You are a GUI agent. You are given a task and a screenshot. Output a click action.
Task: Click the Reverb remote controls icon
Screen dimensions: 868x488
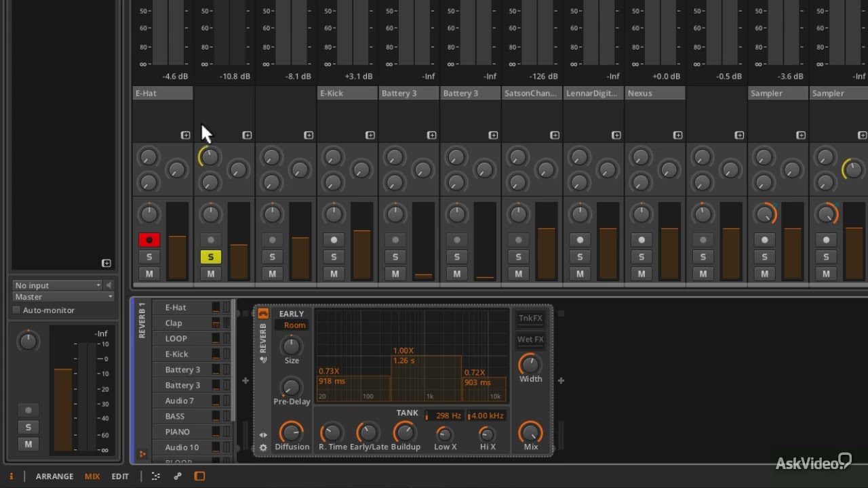(x=263, y=360)
